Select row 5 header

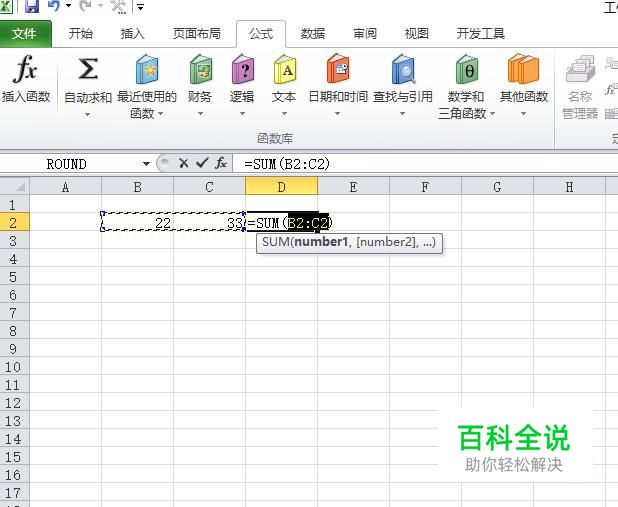tap(15, 277)
